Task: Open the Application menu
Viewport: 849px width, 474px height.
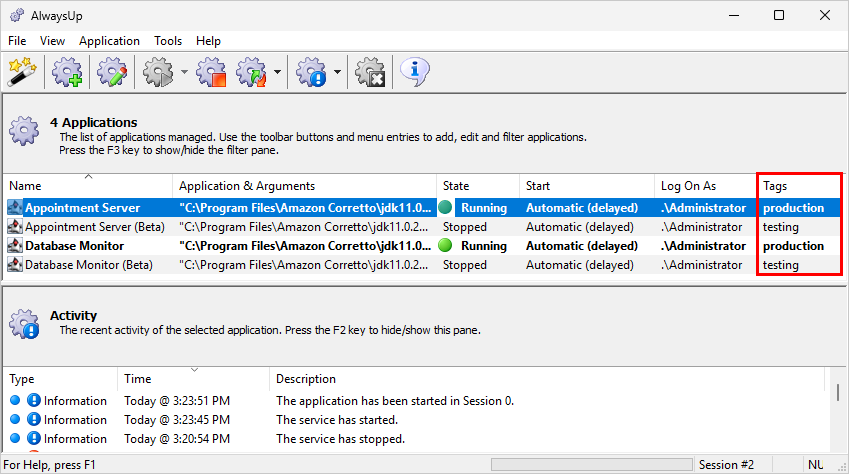Action: (109, 41)
